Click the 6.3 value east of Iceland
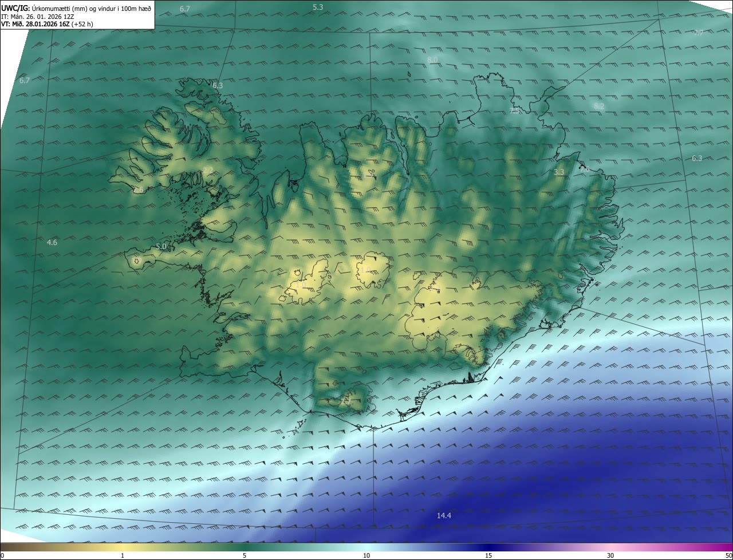Screen dimensions: 733x560 click(x=697, y=159)
